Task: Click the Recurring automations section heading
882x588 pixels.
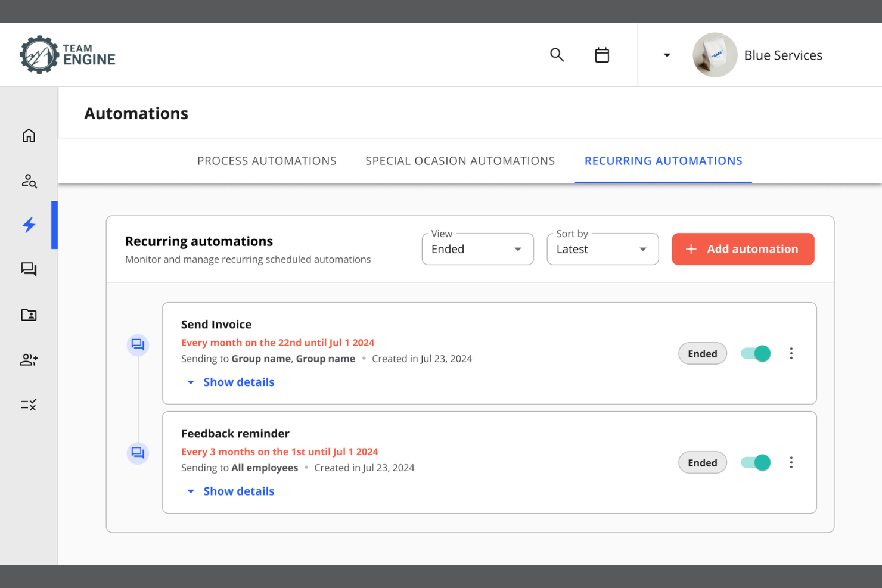Action: tap(199, 241)
